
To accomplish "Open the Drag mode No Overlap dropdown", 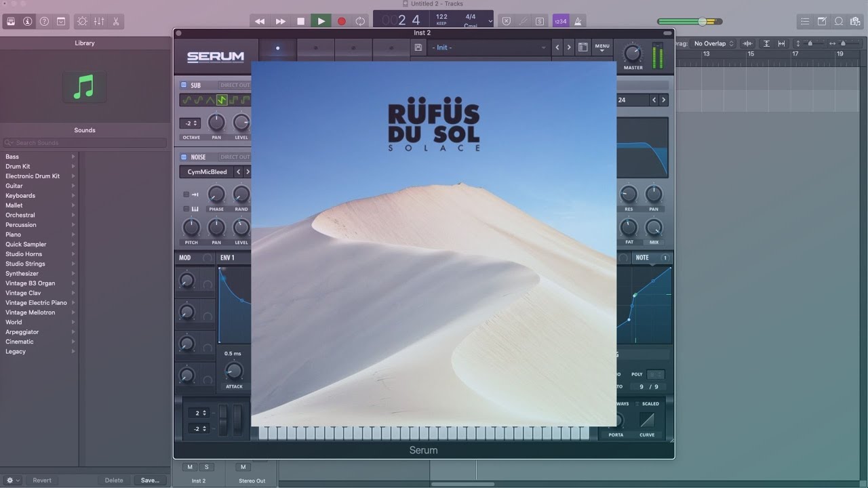I will tap(713, 43).
